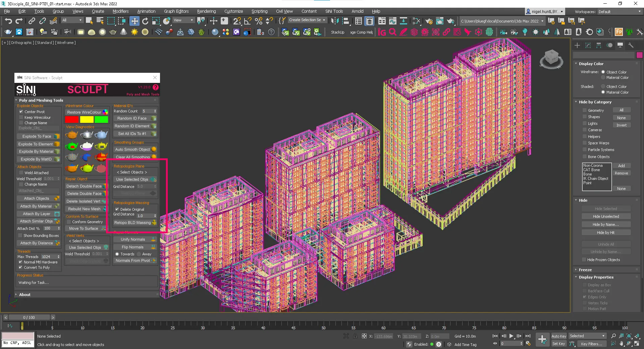
Task: Select the Select and Move tool
Action: 134,21
